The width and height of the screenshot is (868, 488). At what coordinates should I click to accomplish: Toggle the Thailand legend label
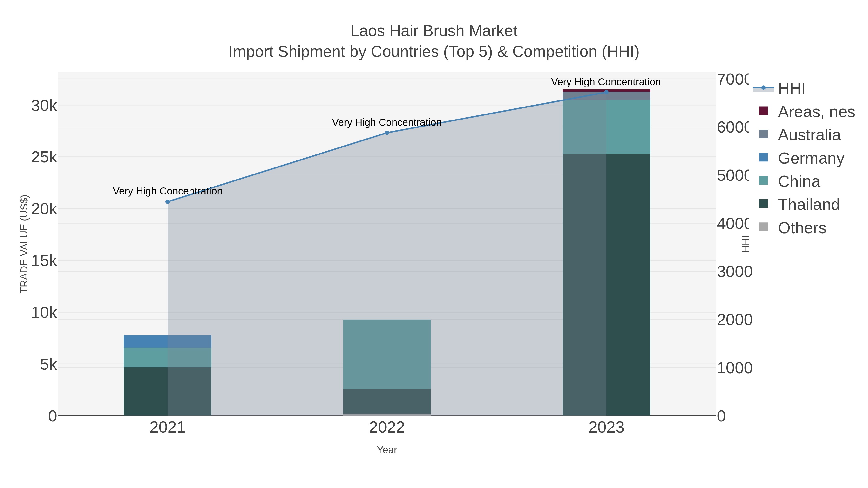tap(809, 205)
